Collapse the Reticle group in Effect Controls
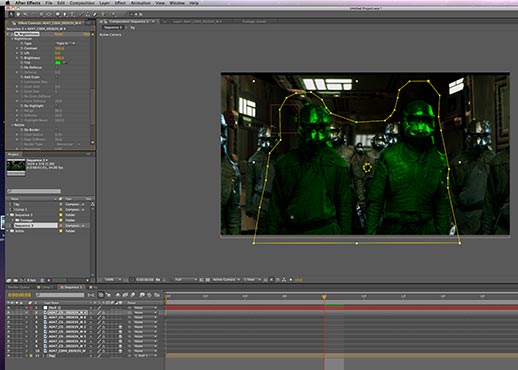This screenshot has width=518, height=370. coord(12,125)
